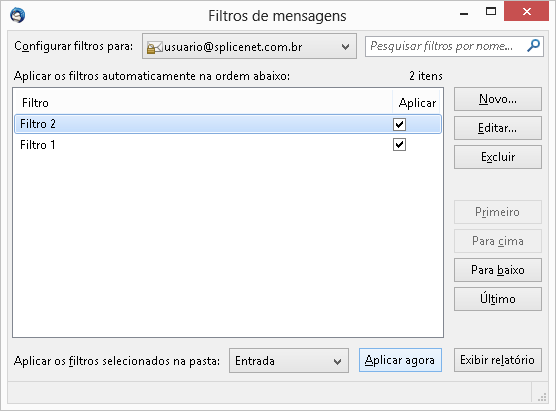Click the window resize grip corner

542,397
